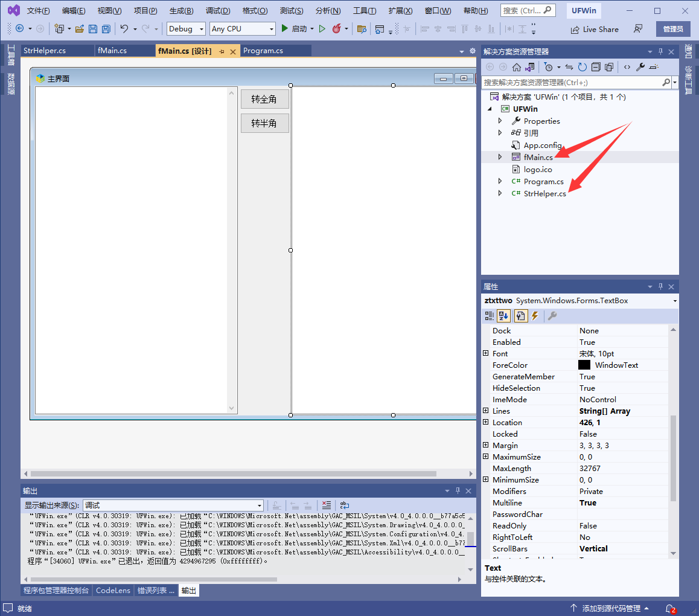The width and height of the screenshot is (699, 616).
Task: Collapse All in Solution Explorer
Action: click(x=596, y=67)
